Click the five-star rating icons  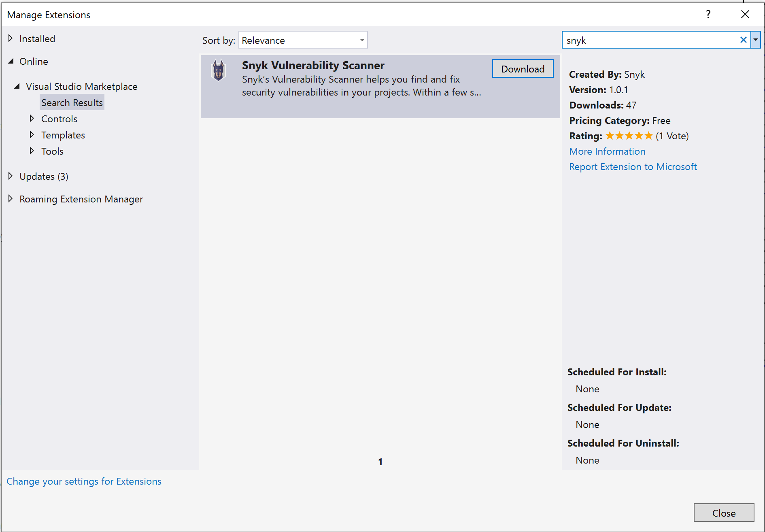coord(629,136)
